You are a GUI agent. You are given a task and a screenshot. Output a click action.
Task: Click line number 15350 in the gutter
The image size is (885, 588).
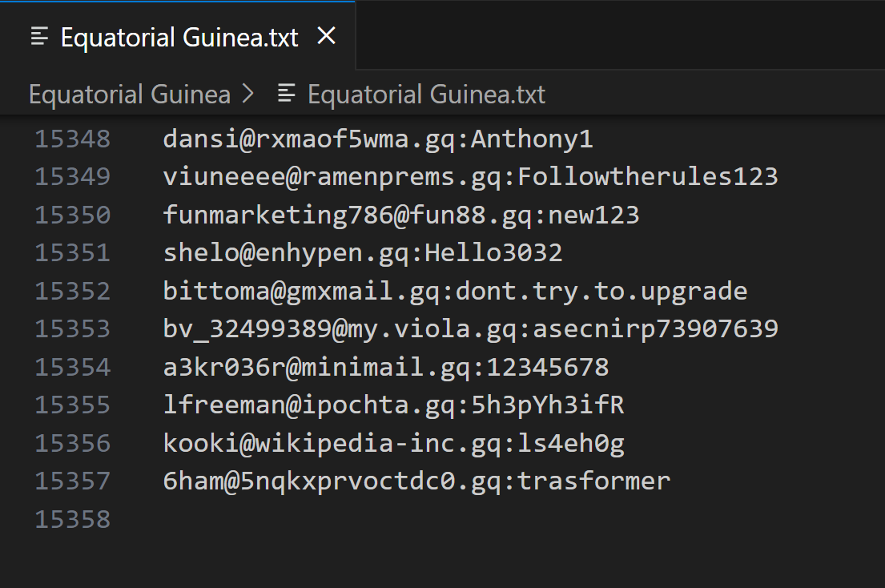coord(73,215)
